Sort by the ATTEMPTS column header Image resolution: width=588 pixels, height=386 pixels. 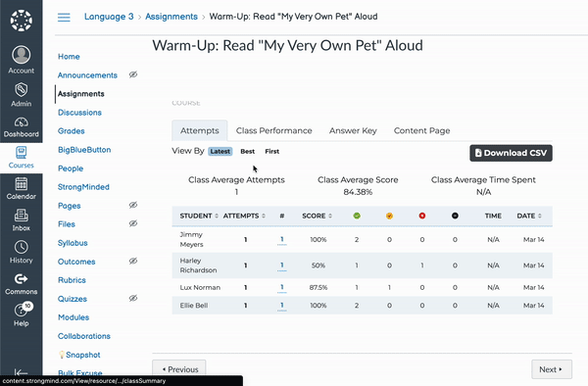(244, 216)
